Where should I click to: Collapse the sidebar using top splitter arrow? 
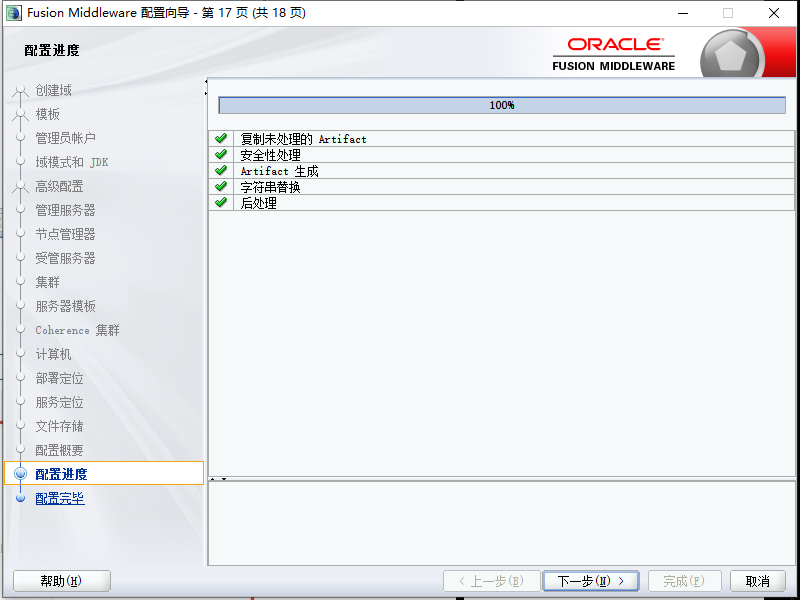206,82
